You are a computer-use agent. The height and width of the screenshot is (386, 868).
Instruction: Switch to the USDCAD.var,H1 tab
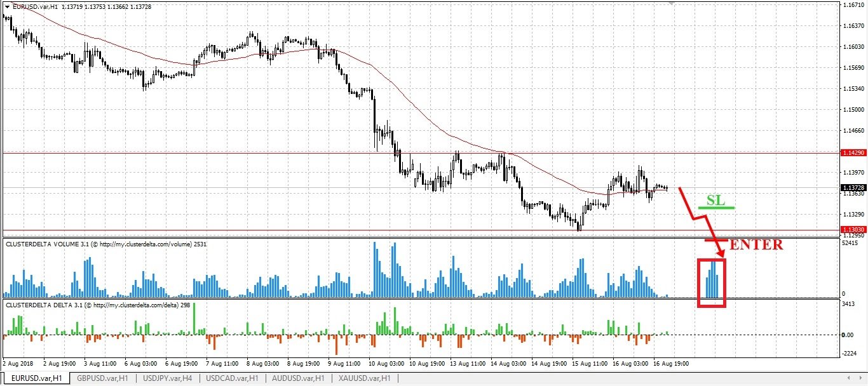232,378
